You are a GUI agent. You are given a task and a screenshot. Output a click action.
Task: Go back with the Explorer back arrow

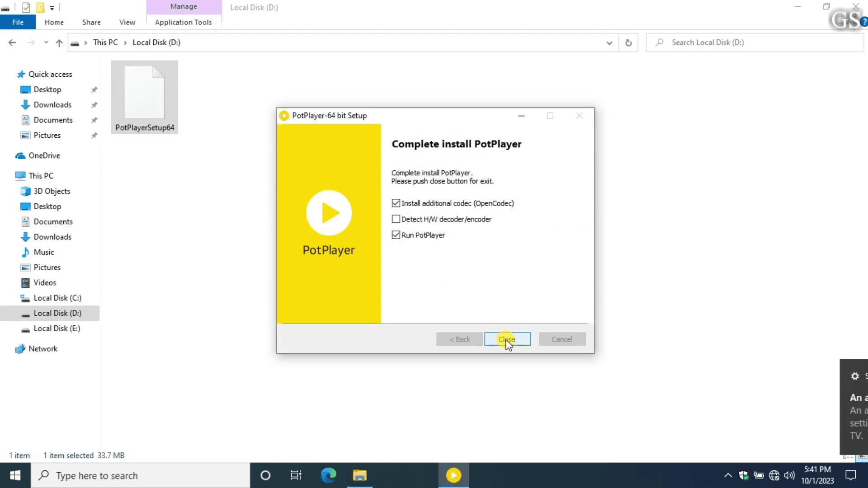[x=12, y=42]
